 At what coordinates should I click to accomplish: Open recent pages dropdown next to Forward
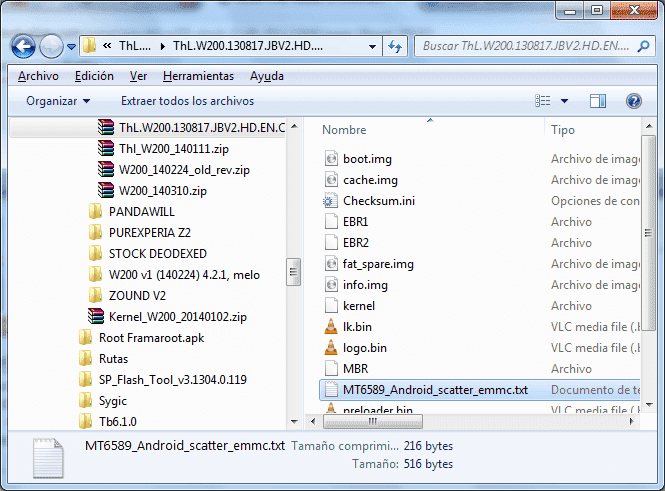click(x=72, y=47)
